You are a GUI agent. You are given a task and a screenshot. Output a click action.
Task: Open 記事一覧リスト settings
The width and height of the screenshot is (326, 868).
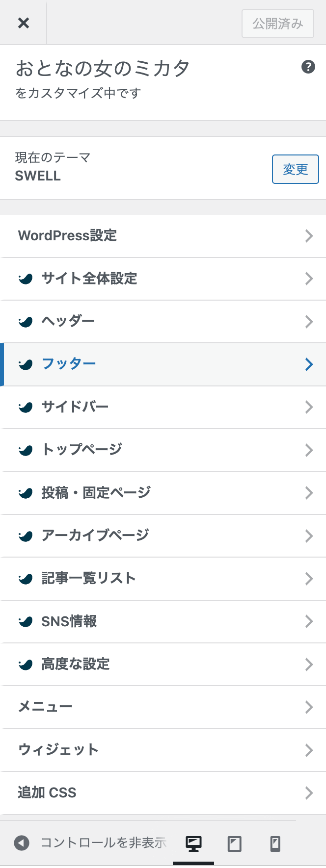[163, 579]
